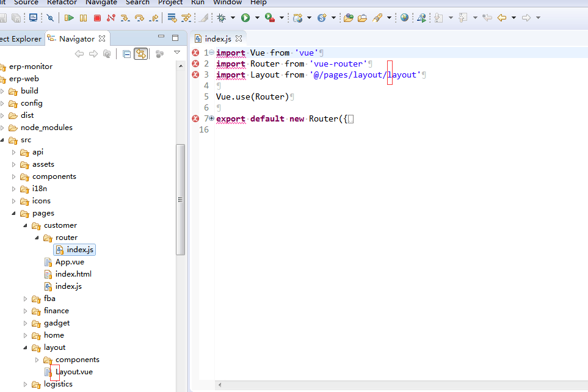This screenshot has width=588, height=392.
Task: Click the green Run icon
Action: [x=245, y=18]
